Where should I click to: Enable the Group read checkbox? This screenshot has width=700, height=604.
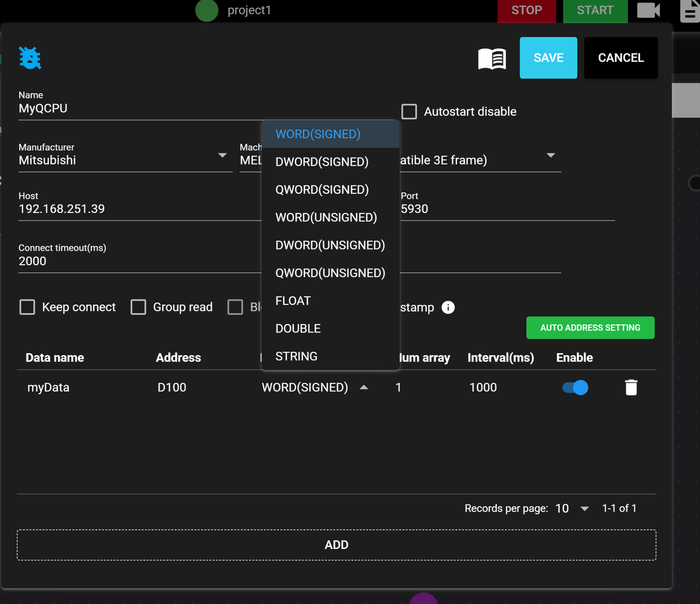138,307
